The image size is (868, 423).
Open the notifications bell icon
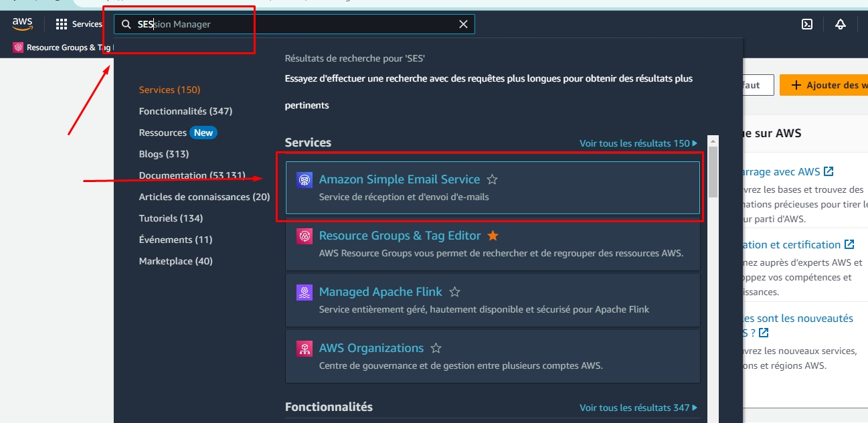pyautogui.click(x=841, y=24)
